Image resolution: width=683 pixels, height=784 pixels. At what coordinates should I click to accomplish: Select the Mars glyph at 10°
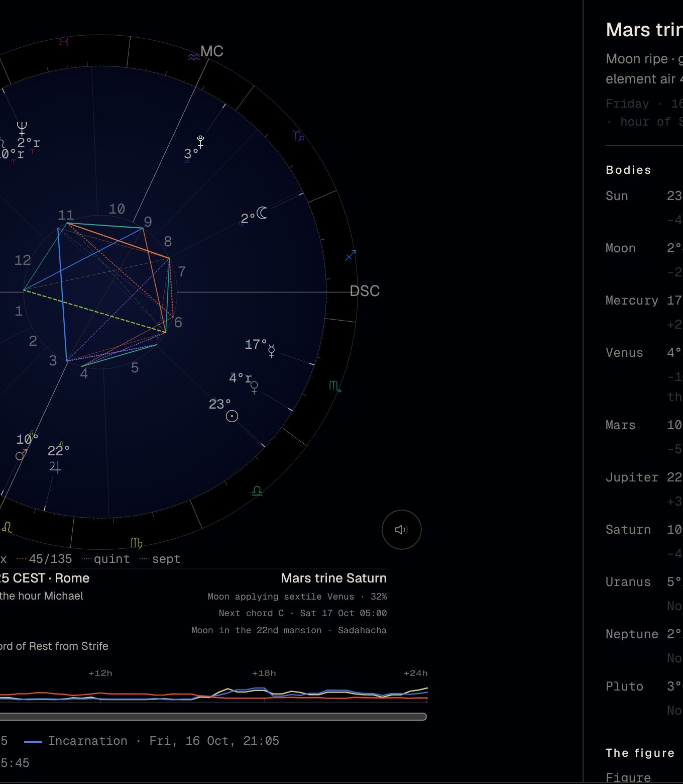(x=21, y=455)
